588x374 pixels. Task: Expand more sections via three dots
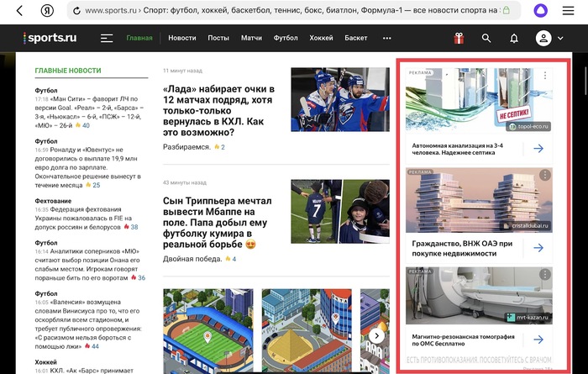point(387,38)
